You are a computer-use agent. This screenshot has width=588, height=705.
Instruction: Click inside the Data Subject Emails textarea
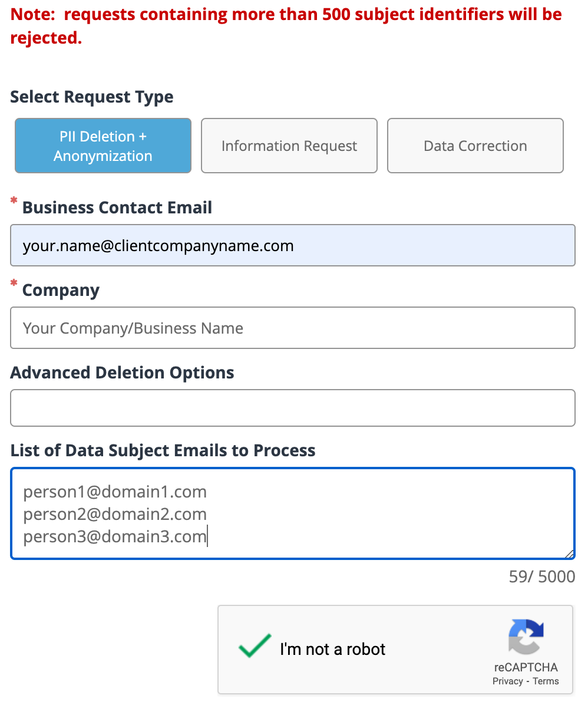click(x=293, y=513)
